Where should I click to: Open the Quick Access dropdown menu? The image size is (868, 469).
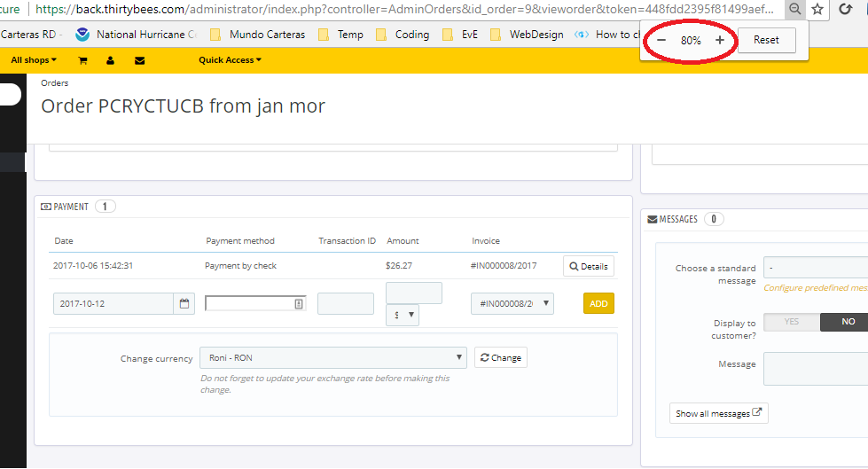click(x=230, y=60)
